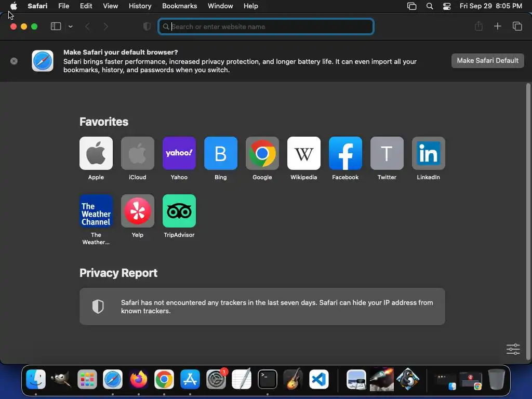This screenshot has width=532, height=399.
Task: Open Finder from the Dock
Action: [x=36, y=379]
